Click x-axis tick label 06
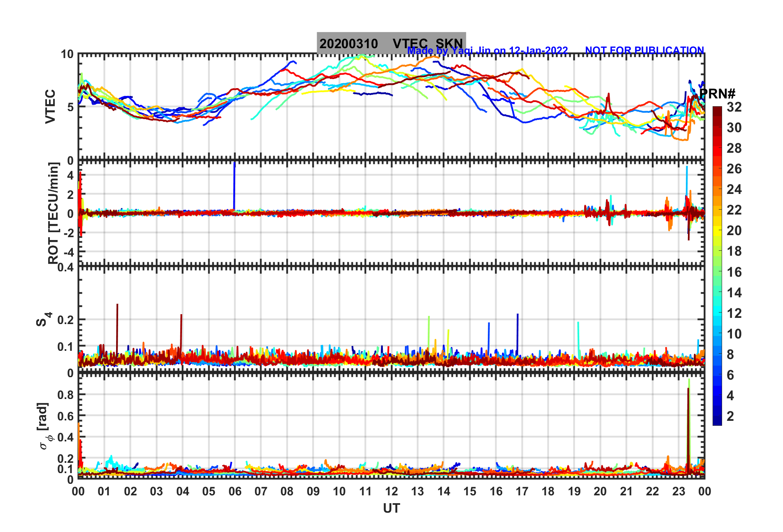This screenshot has width=783, height=532. (x=235, y=492)
